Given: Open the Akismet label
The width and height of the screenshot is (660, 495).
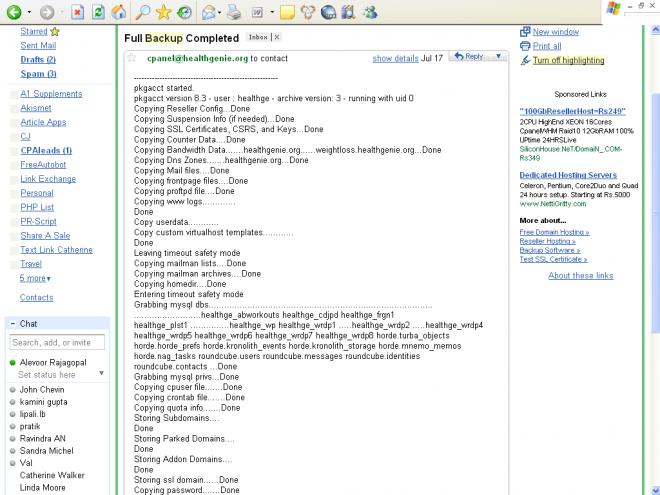Looking at the screenshot, I should pyautogui.click(x=36, y=108).
